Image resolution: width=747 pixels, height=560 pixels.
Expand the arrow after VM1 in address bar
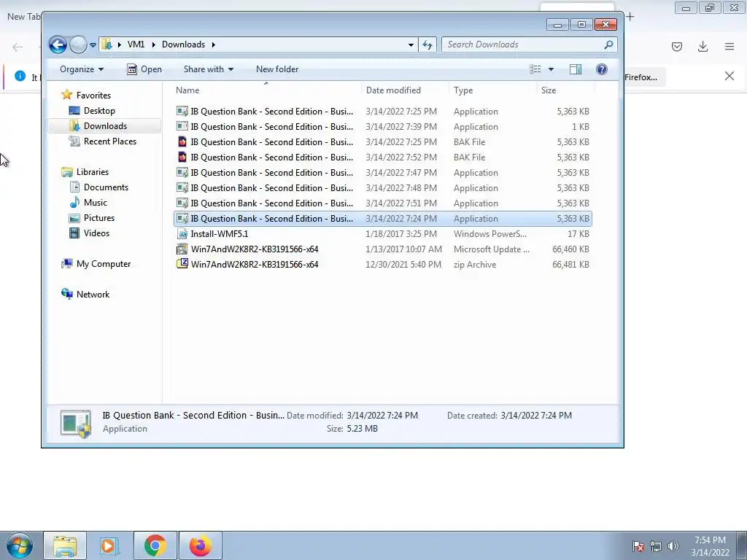pos(153,44)
